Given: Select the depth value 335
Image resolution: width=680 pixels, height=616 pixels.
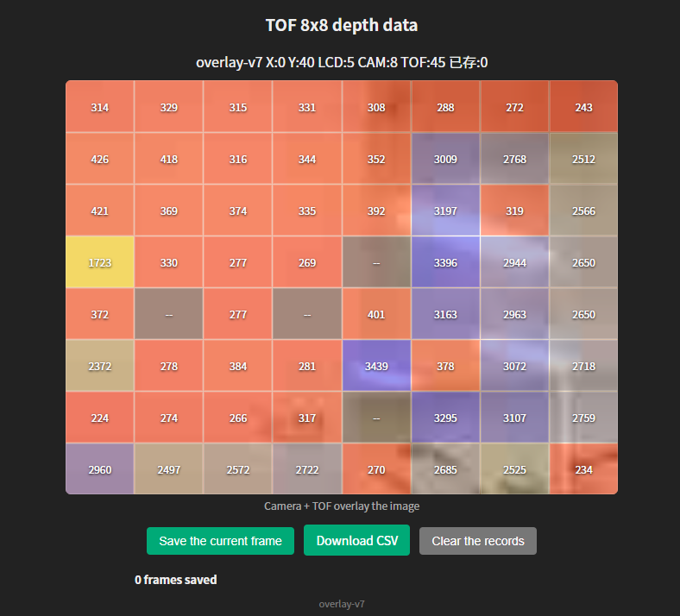Looking at the screenshot, I should (307, 211).
